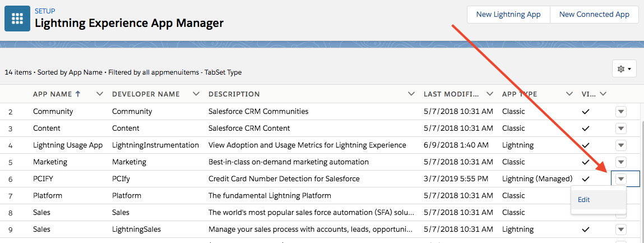Open row actions for LightningSales app
The image size is (644, 243).
(x=620, y=230)
